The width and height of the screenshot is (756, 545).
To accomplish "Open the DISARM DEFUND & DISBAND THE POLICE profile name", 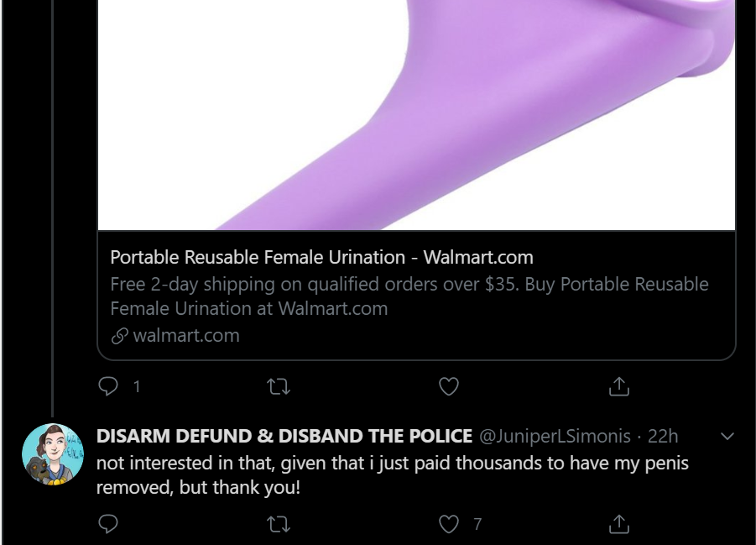I will point(284,436).
